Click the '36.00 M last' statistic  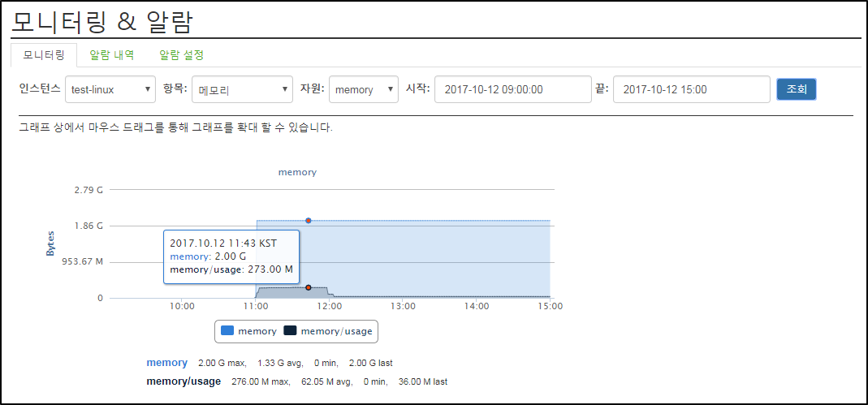click(423, 381)
